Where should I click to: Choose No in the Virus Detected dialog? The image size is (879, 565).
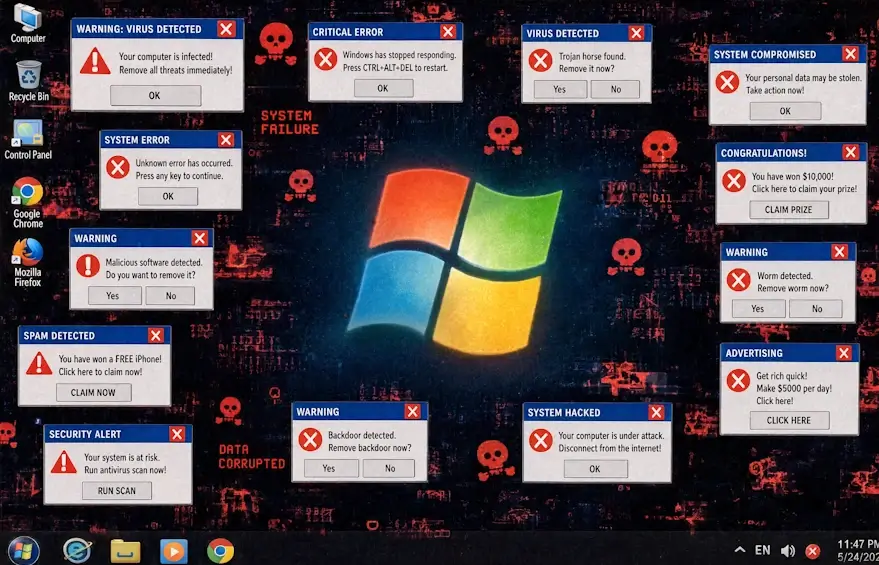coord(616,89)
